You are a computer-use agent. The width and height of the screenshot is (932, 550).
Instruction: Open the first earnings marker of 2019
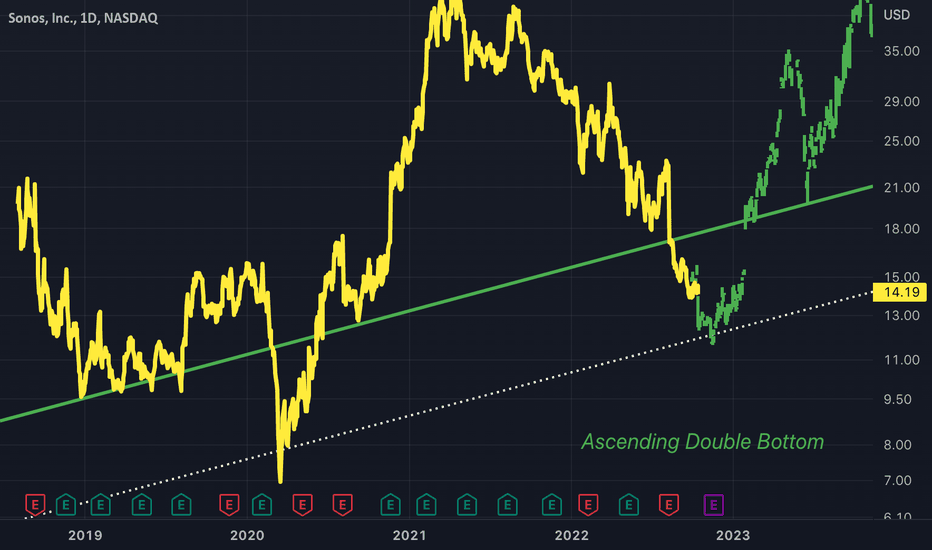[x=100, y=505]
